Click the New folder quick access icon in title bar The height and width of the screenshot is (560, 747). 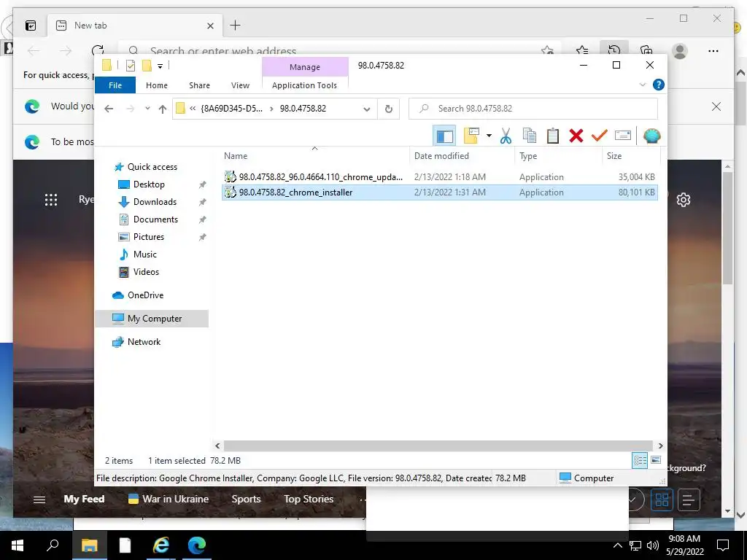click(x=147, y=66)
